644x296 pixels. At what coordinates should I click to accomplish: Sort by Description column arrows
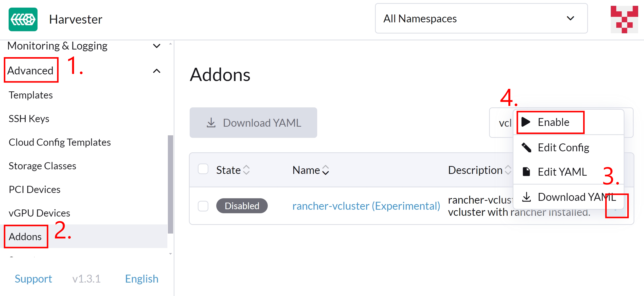(x=508, y=170)
